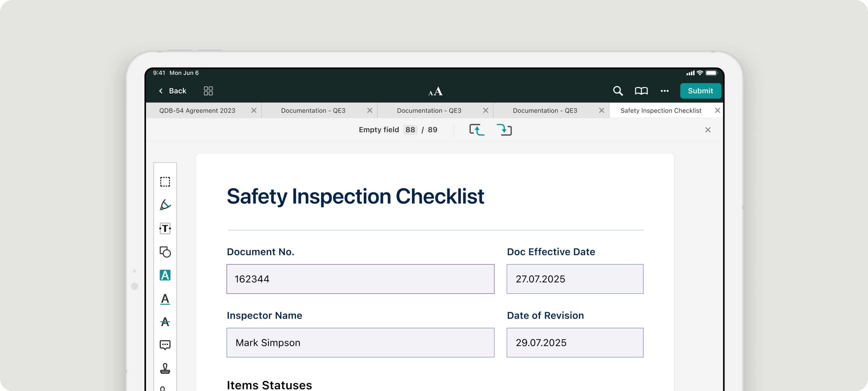Screen dimensions: 868x391
Task: Pick the shapes tool
Action: pos(165,252)
